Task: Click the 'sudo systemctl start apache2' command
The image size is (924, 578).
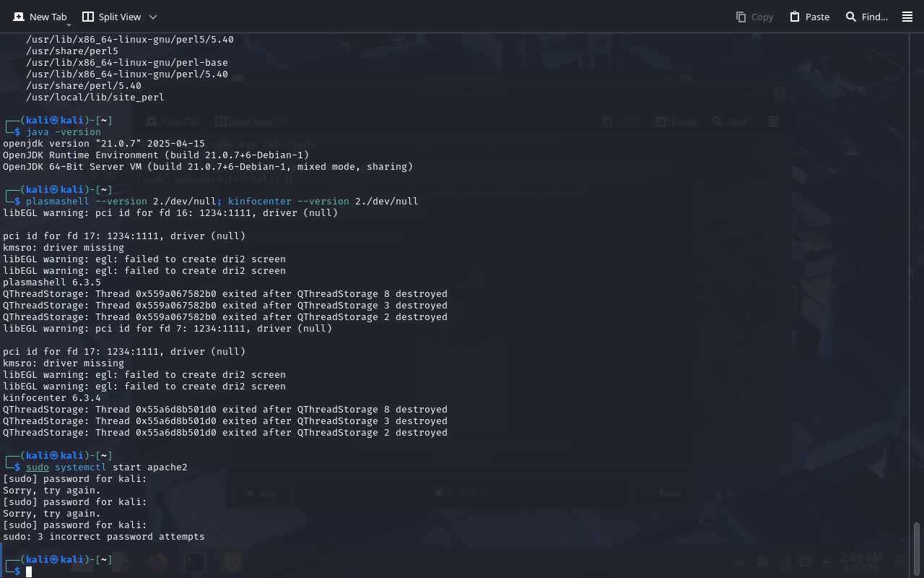Action: click(x=107, y=467)
